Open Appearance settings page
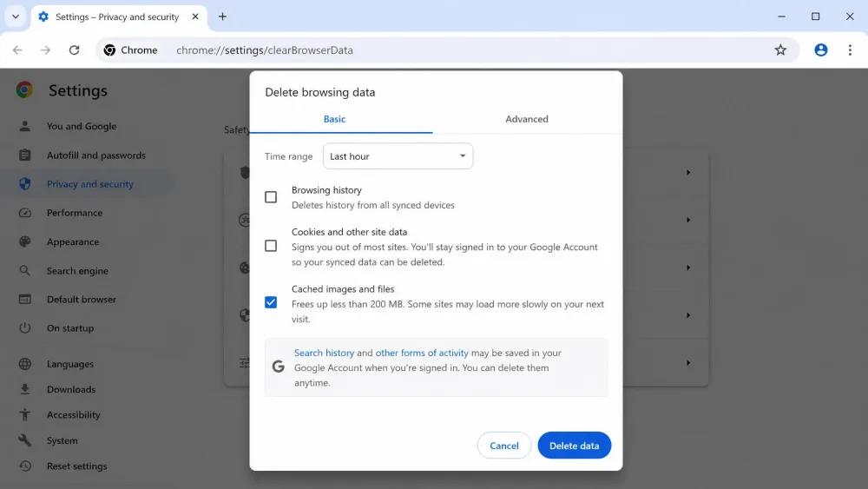Viewport: 868px width, 489px height. tap(73, 242)
